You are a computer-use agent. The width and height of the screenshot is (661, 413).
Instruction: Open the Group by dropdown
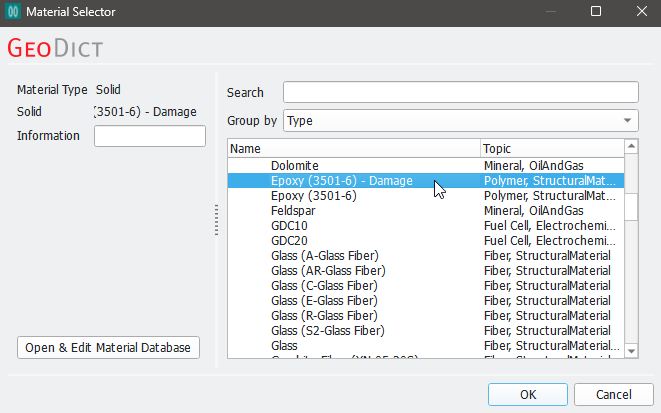(x=460, y=121)
